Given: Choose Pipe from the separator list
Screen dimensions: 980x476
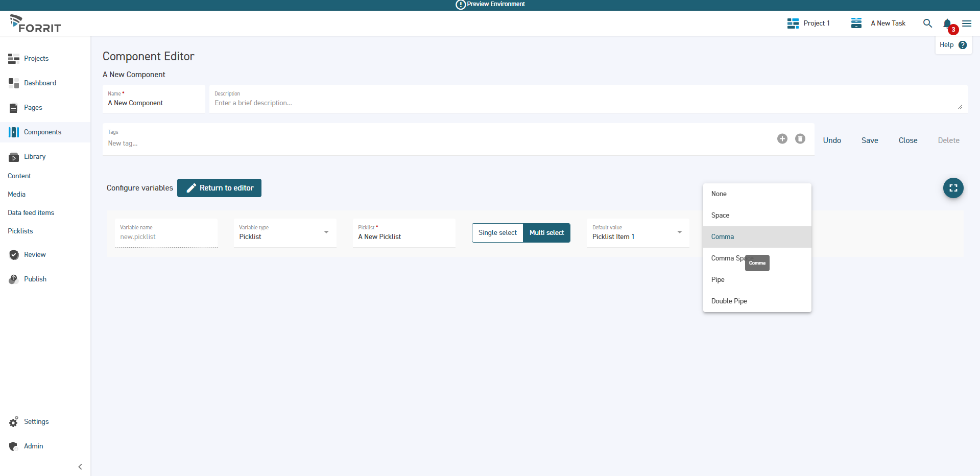Looking at the screenshot, I should (718, 280).
